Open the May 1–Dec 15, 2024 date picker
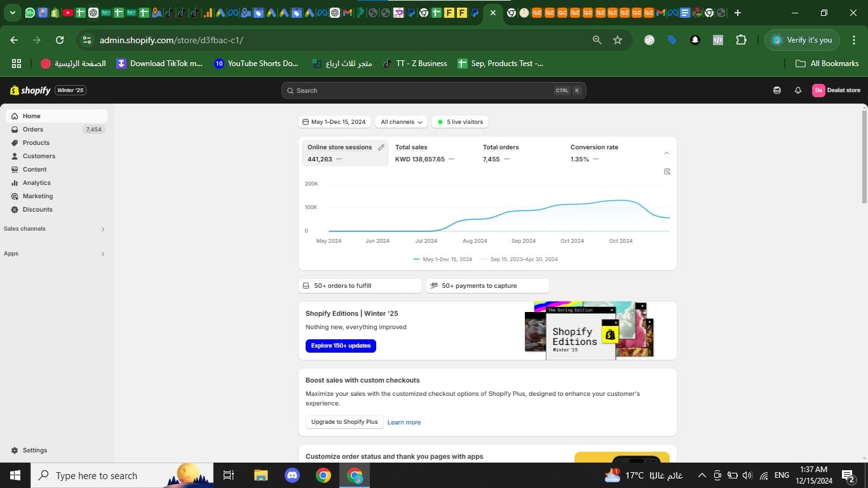Viewport: 868px width, 488px height. pos(334,122)
